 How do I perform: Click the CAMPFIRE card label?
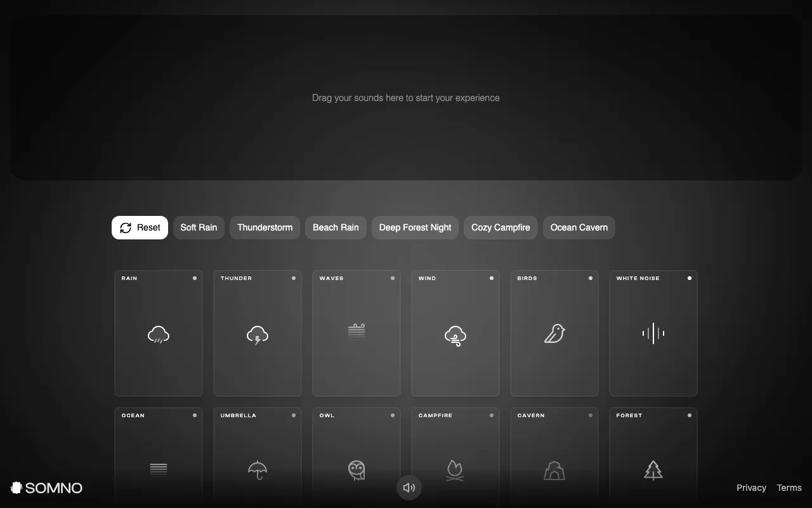pyautogui.click(x=435, y=415)
